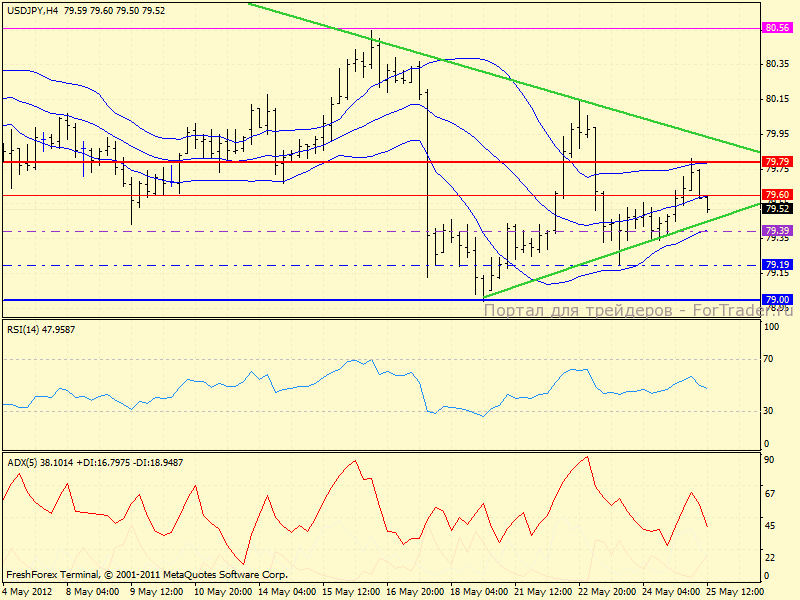Select the black 79.52 current price tag
This screenshot has height=600, width=800.
(777, 209)
